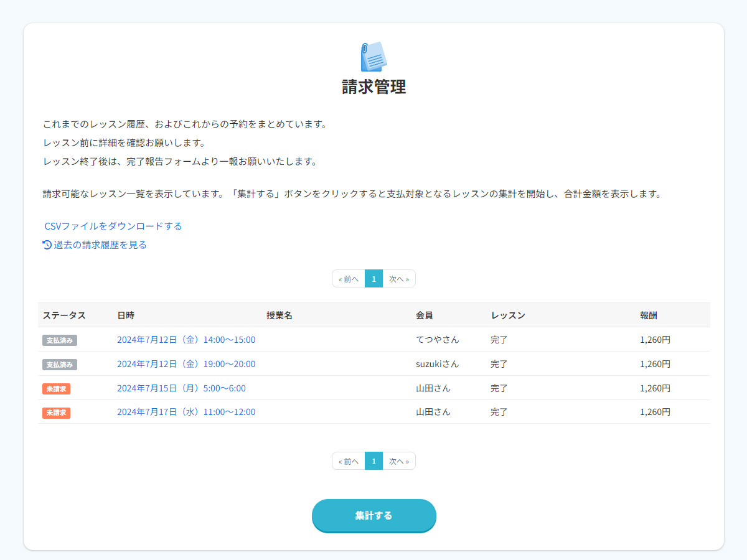
Task: Click the clock history icon next to 過去の請求履歴
Action: point(45,245)
